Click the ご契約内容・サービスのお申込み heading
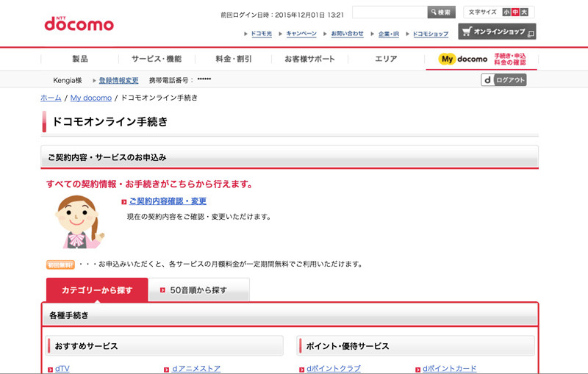The width and height of the screenshot is (588, 374). coord(290,157)
